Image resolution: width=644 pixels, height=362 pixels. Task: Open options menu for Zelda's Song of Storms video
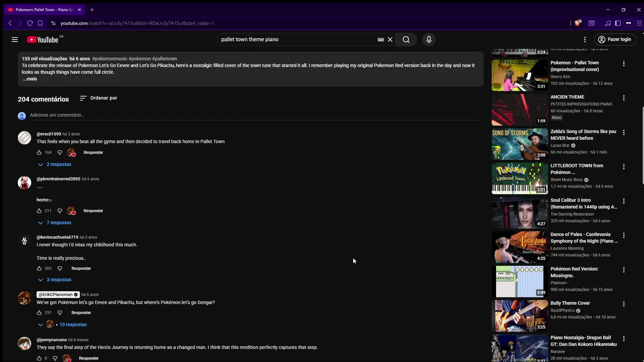623,133
